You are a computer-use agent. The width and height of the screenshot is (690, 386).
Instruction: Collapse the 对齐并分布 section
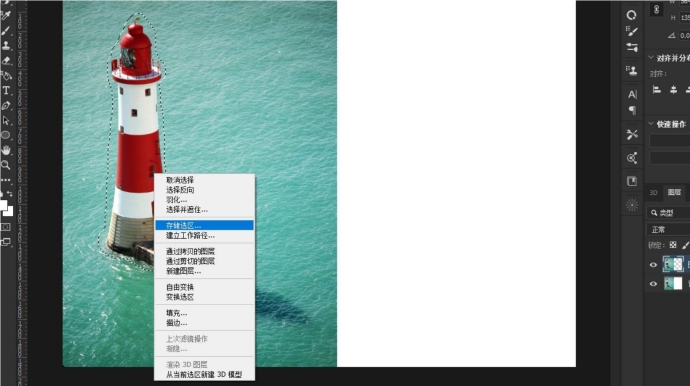[651, 57]
